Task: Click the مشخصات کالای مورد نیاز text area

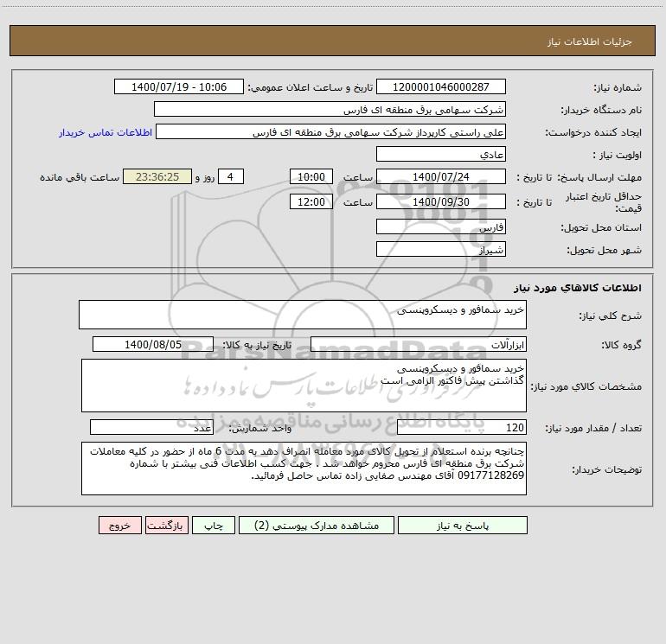Action: click(304, 386)
